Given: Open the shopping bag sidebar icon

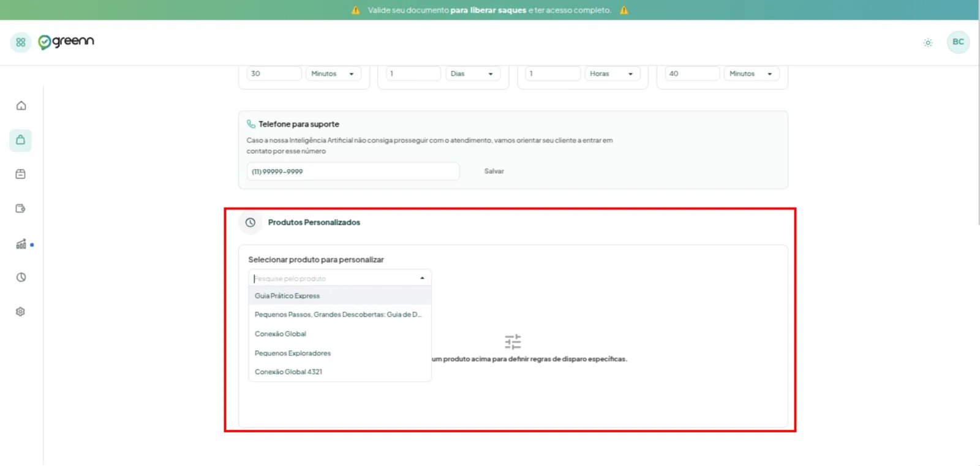Looking at the screenshot, I should coord(21,140).
